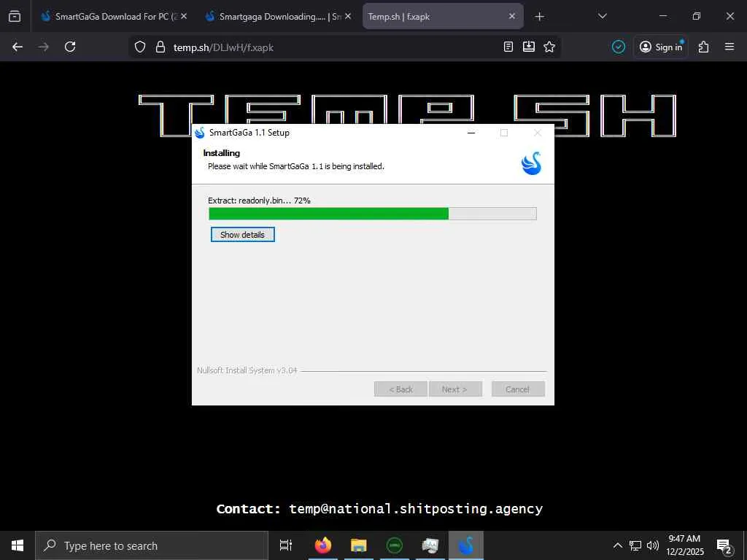Click the greyed-out Back button
The height and width of the screenshot is (560, 747).
(400, 389)
